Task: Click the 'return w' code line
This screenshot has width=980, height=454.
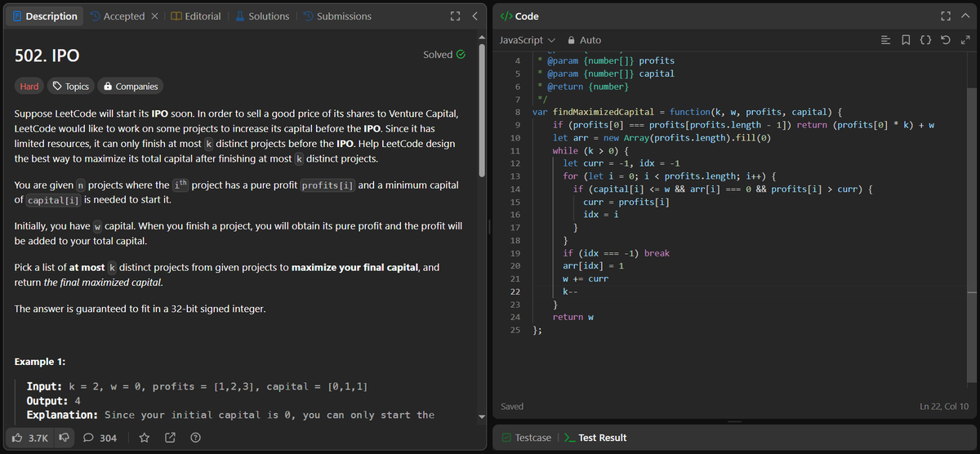Action: click(573, 317)
